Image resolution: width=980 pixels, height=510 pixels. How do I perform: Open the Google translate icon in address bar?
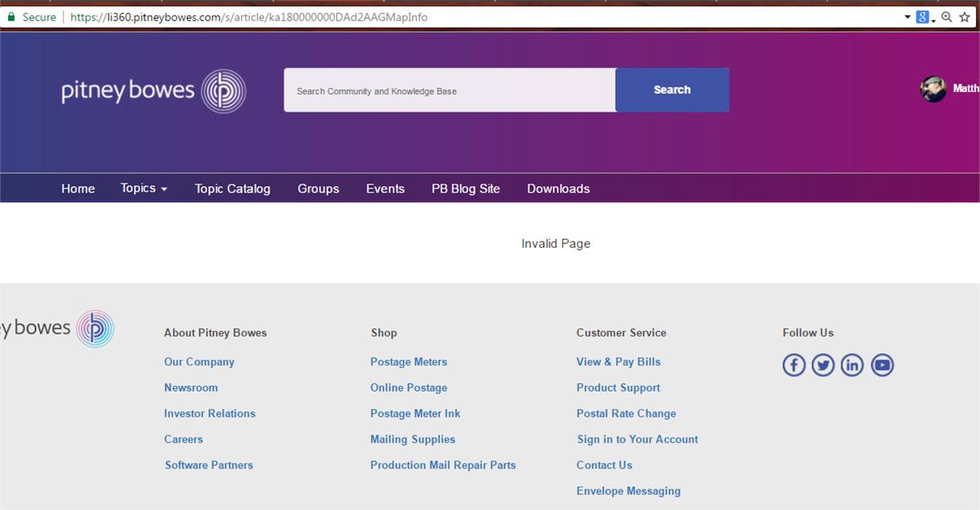(x=923, y=17)
